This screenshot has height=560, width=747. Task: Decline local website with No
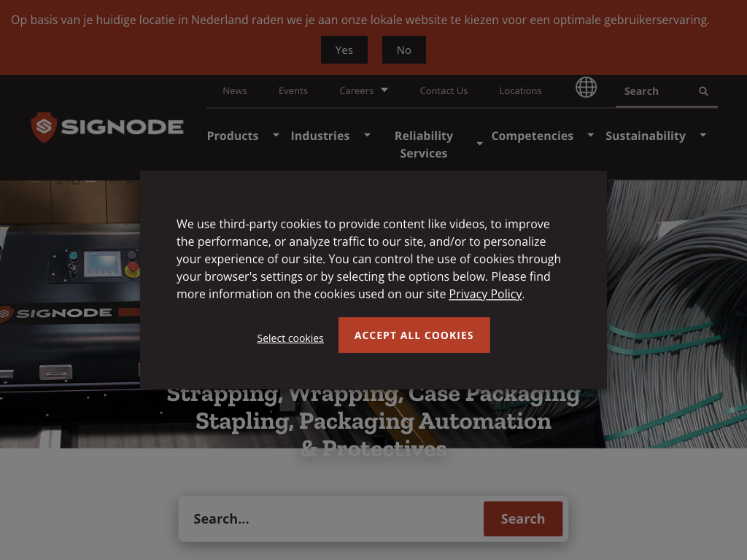point(404,50)
